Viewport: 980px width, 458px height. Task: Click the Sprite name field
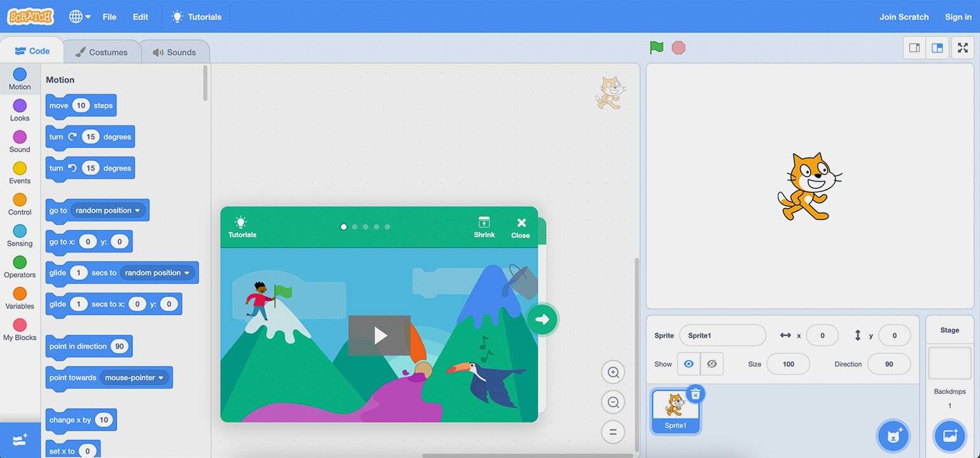(x=722, y=335)
